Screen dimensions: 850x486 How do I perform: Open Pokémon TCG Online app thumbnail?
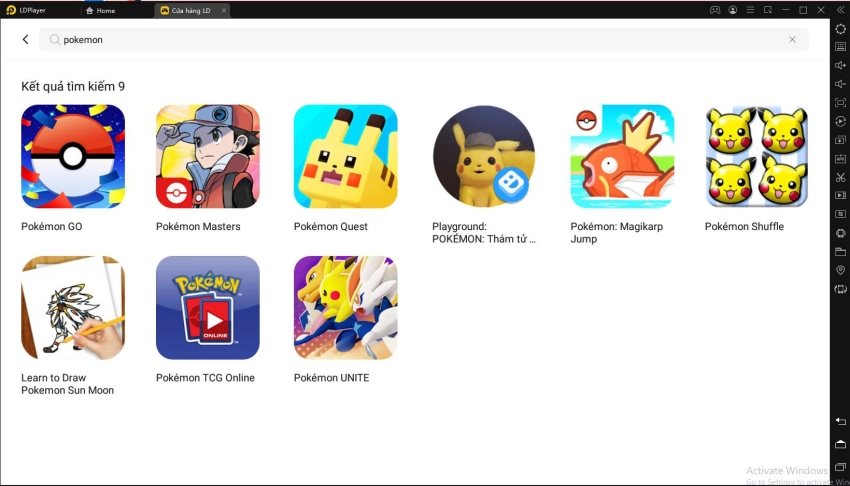[208, 308]
